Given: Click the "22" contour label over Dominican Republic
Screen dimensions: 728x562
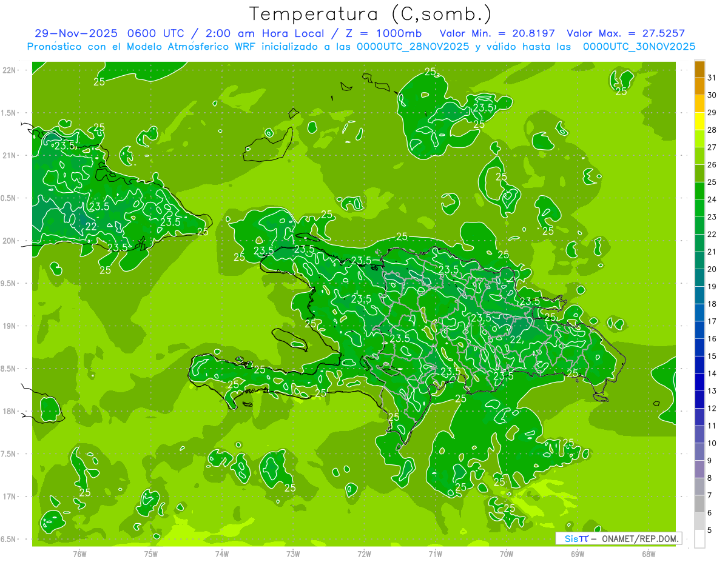Looking at the screenshot, I should 516,340.
